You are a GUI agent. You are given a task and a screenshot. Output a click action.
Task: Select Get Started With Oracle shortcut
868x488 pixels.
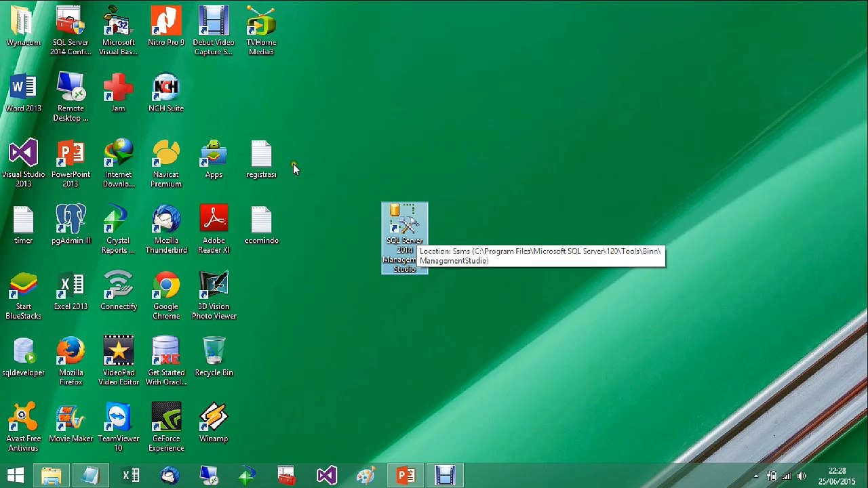166,361
